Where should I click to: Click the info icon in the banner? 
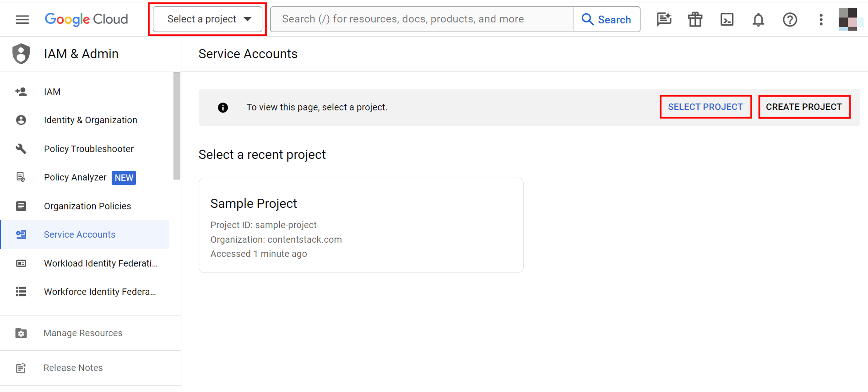pos(223,107)
